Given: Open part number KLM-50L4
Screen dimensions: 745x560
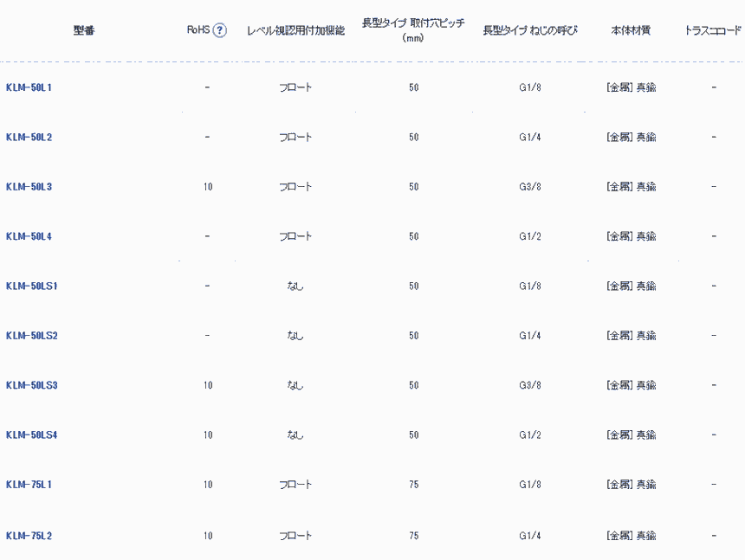Looking at the screenshot, I should tap(29, 236).
